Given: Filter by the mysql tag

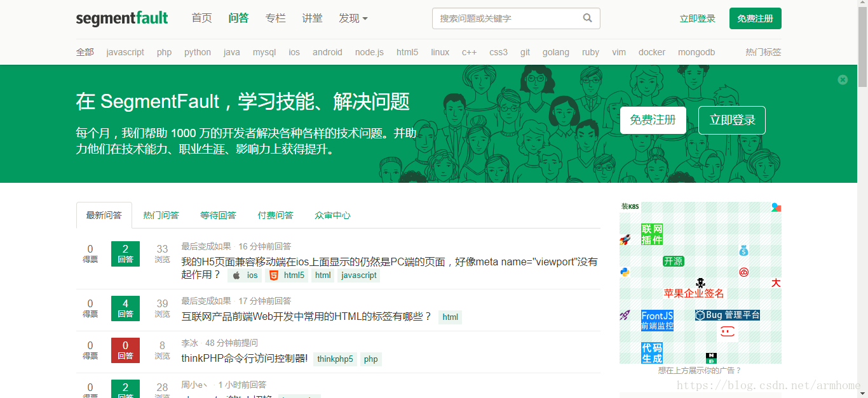Looking at the screenshot, I should pyautogui.click(x=264, y=52).
